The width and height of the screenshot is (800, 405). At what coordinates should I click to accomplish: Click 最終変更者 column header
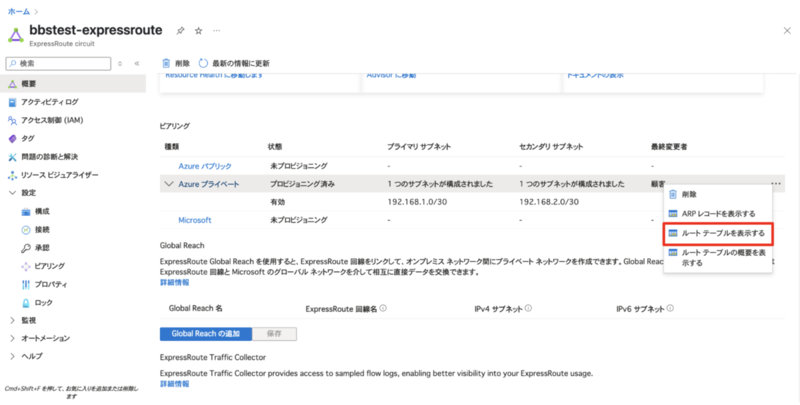(x=669, y=146)
